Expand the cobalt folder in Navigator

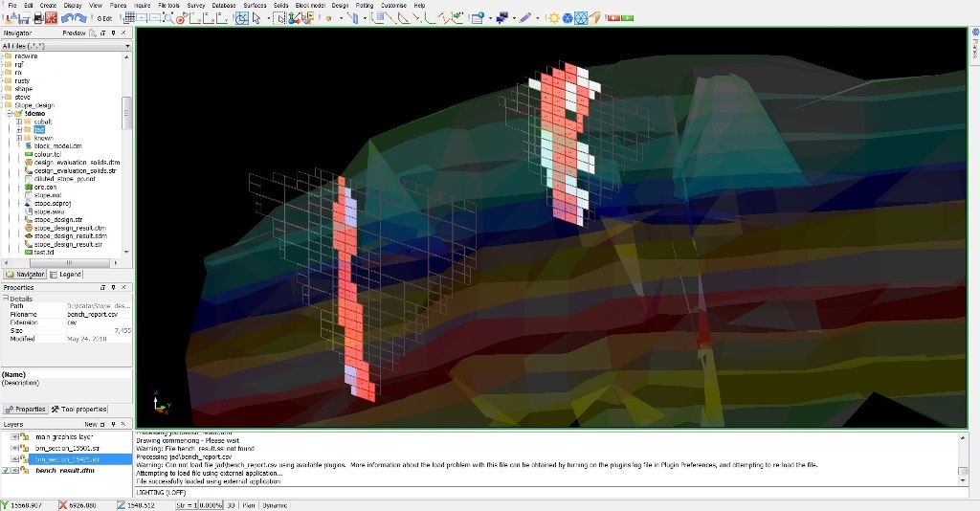point(19,122)
